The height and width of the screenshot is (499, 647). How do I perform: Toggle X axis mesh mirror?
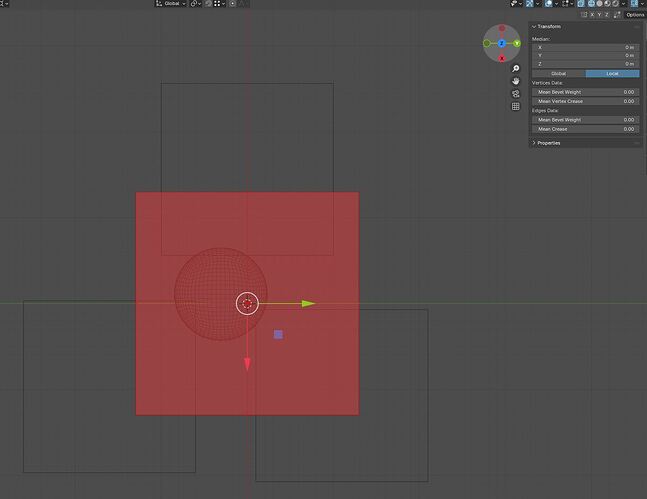tap(593, 14)
